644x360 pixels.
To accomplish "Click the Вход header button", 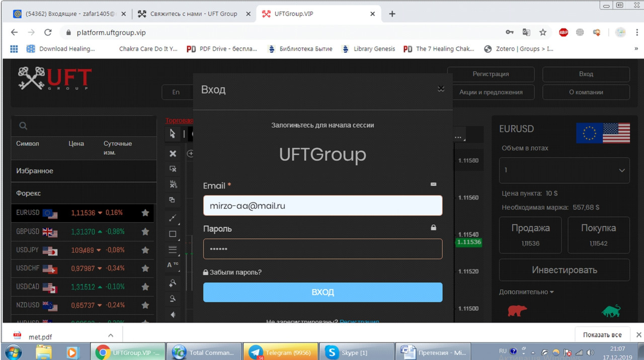I will tap(586, 74).
